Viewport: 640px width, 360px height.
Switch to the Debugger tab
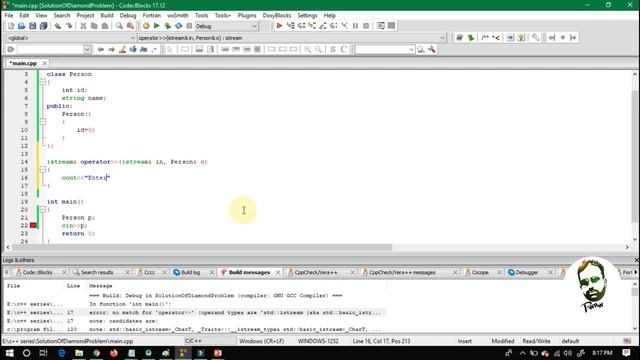click(527, 272)
